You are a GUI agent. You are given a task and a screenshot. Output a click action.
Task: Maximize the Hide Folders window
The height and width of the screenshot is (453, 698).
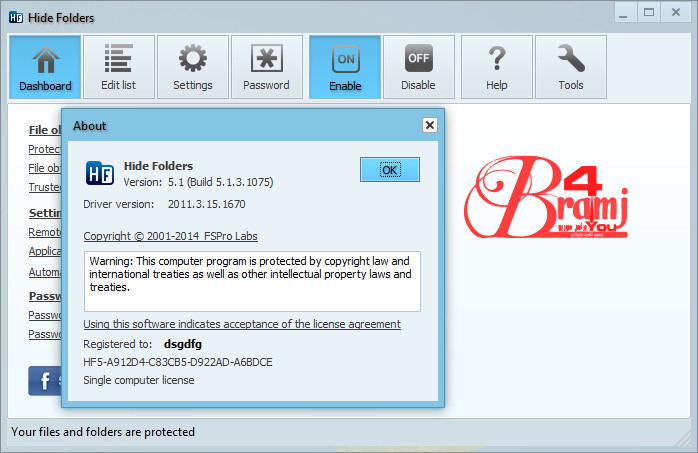pos(647,13)
